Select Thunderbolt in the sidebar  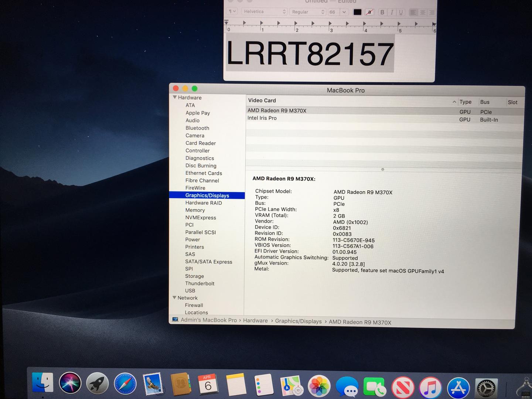[x=199, y=283]
